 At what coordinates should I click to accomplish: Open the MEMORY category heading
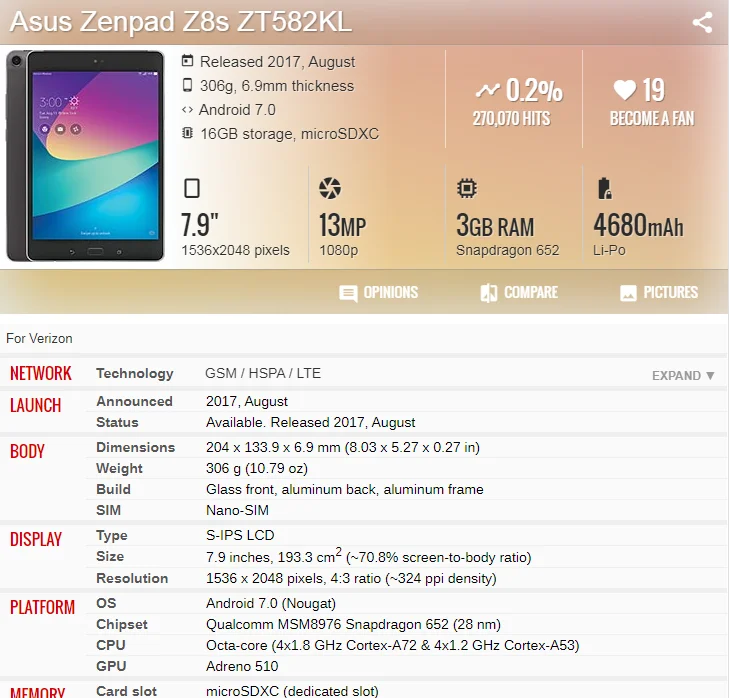(38, 692)
